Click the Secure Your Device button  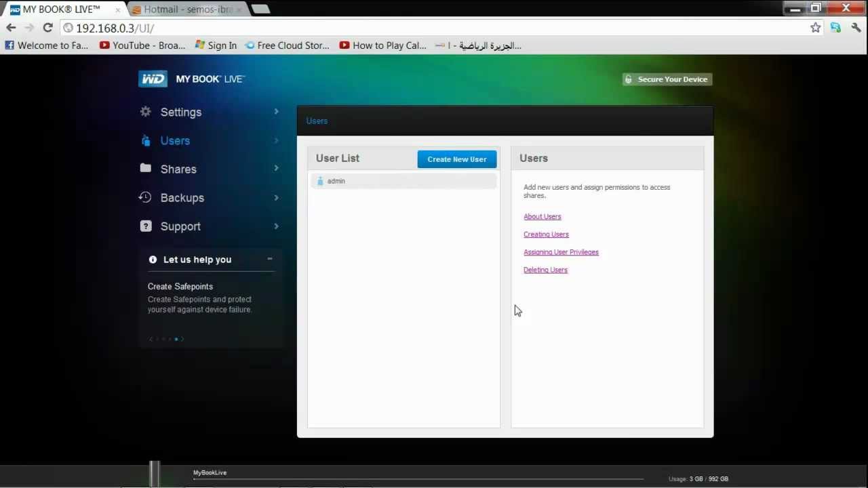pos(667,79)
